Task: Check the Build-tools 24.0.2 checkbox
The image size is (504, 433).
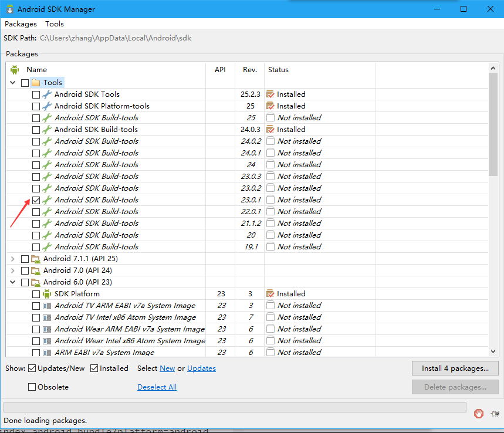Action: pyautogui.click(x=36, y=142)
